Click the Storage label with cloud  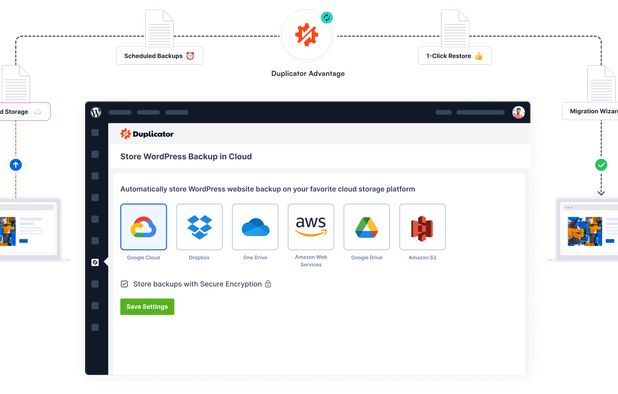click(x=24, y=112)
